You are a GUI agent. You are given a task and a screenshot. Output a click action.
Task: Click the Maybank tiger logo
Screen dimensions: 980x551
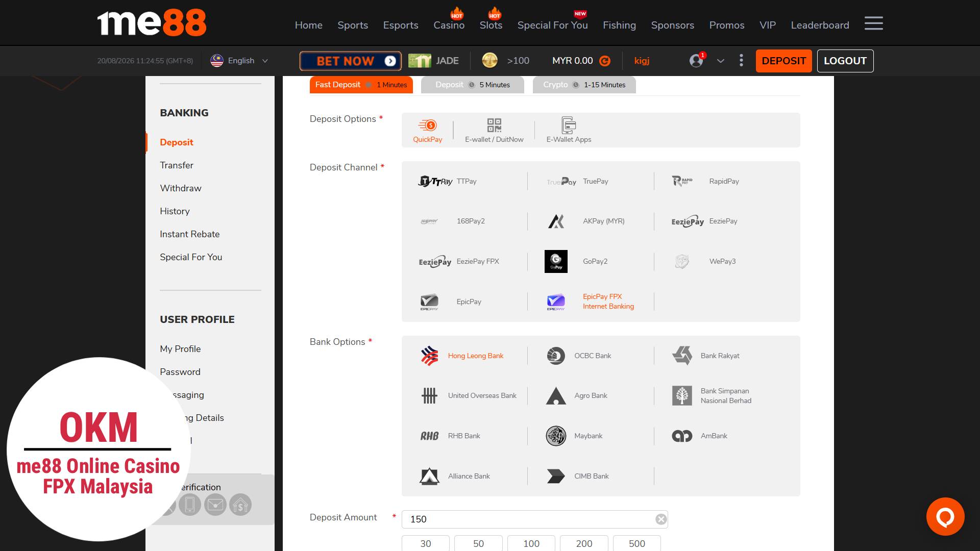(556, 436)
